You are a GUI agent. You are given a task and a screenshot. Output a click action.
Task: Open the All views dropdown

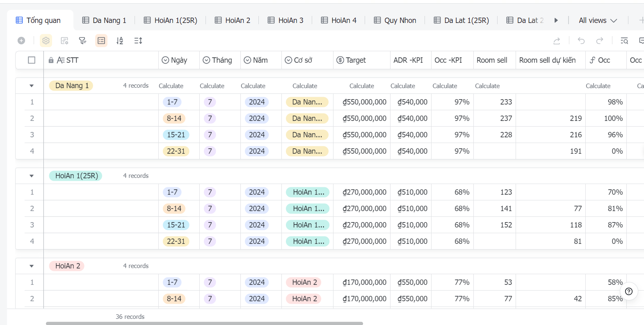pyautogui.click(x=598, y=20)
